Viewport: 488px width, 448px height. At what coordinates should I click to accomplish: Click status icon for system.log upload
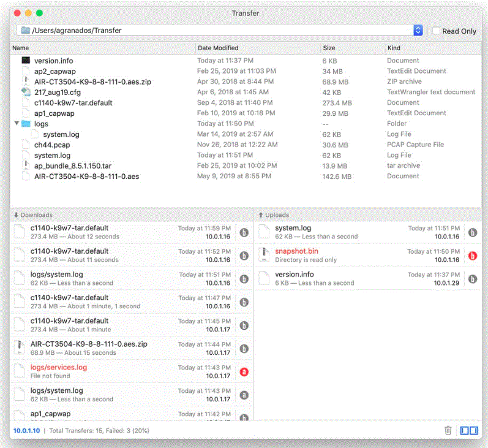473,232
